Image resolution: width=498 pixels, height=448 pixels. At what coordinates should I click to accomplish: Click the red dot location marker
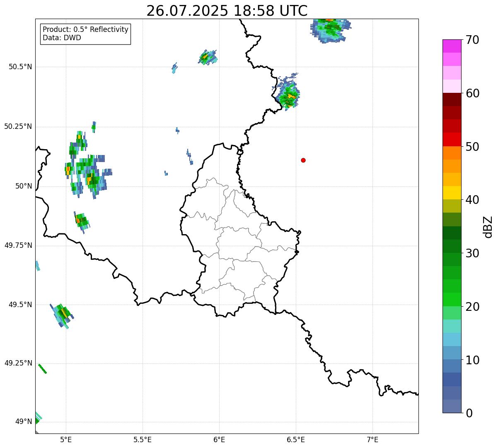pyautogui.click(x=303, y=160)
